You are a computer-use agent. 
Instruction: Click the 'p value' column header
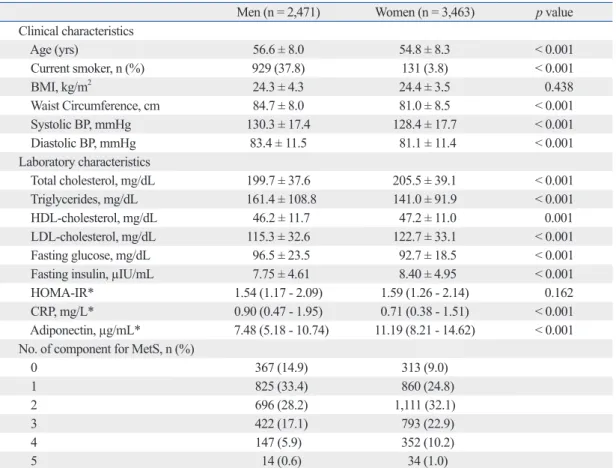(x=554, y=13)
